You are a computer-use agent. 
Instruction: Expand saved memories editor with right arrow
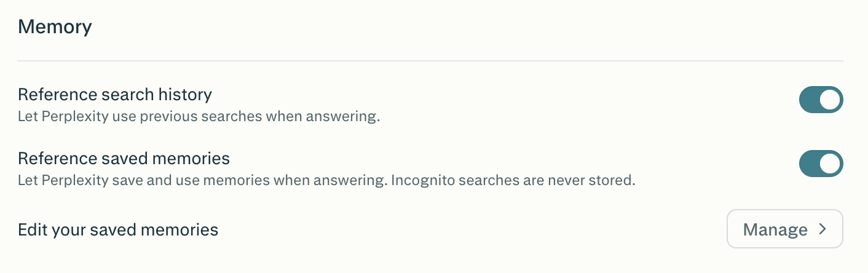click(823, 229)
